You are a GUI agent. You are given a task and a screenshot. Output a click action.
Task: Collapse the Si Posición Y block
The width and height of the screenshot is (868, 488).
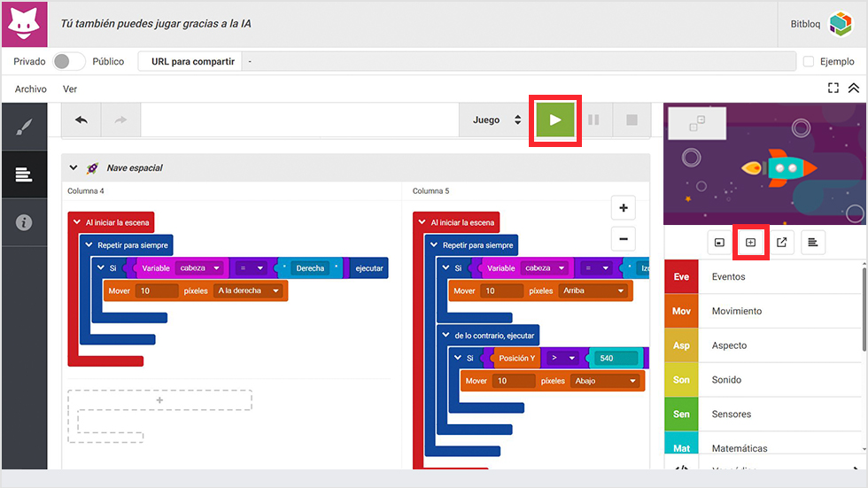click(x=458, y=358)
